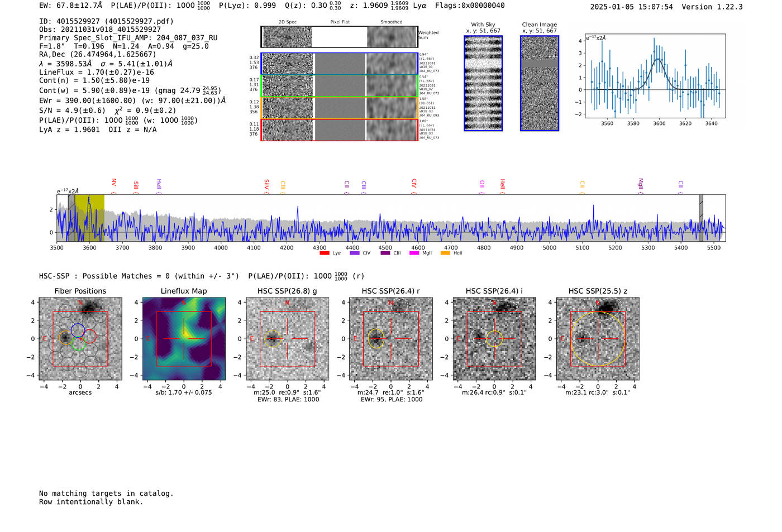Click the "Flags:0x00000040" text
782x532 pixels.
point(470,6)
